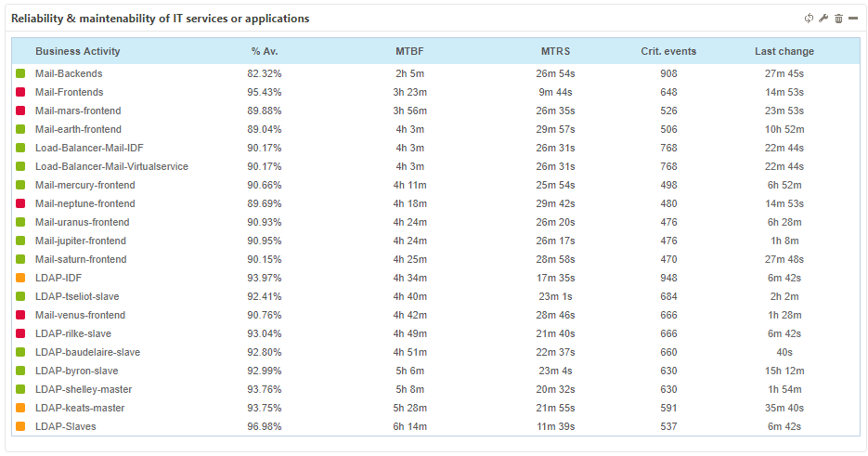The image size is (868, 456).
Task: Open the Load-Balancer-Mail-Virtualservice activity
Action: click(111, 166)
